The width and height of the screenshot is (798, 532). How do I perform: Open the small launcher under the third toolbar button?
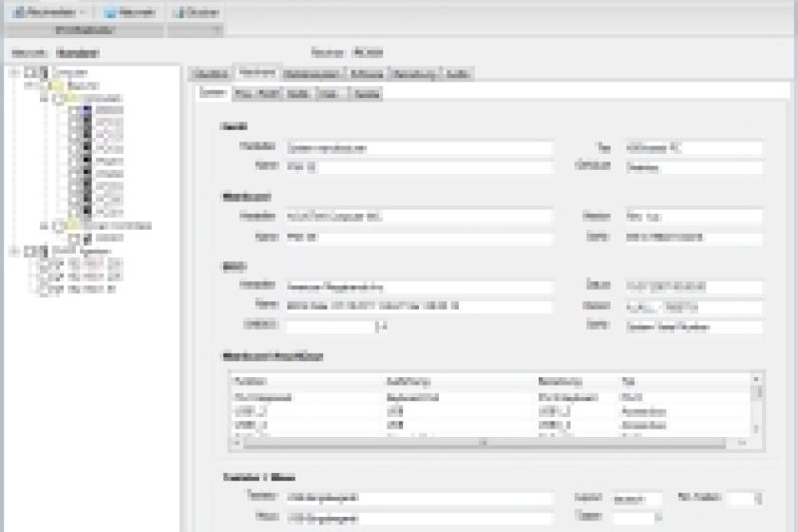[218, 30]
